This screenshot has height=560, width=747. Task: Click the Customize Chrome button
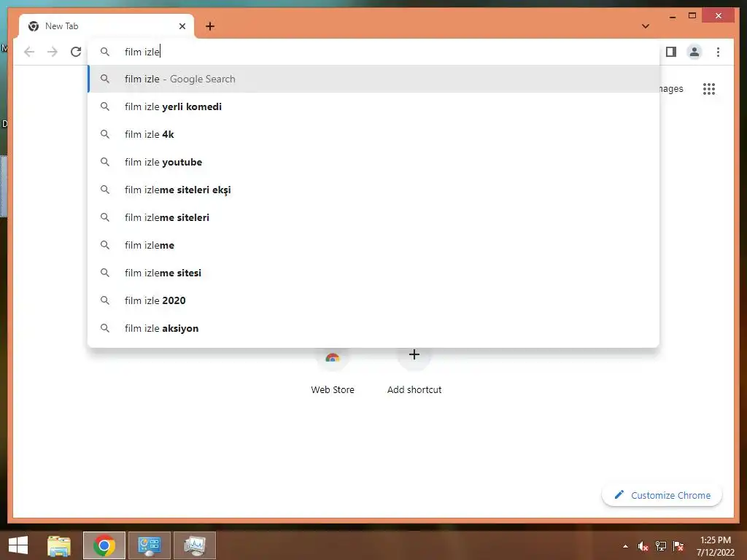(662, 495)
